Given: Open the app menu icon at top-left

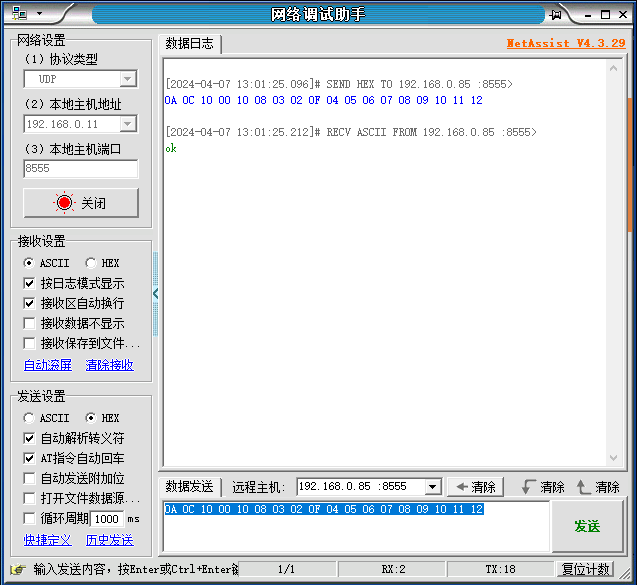Looking at the screenshot, I should pyautogui.click(x=19, y=14).
